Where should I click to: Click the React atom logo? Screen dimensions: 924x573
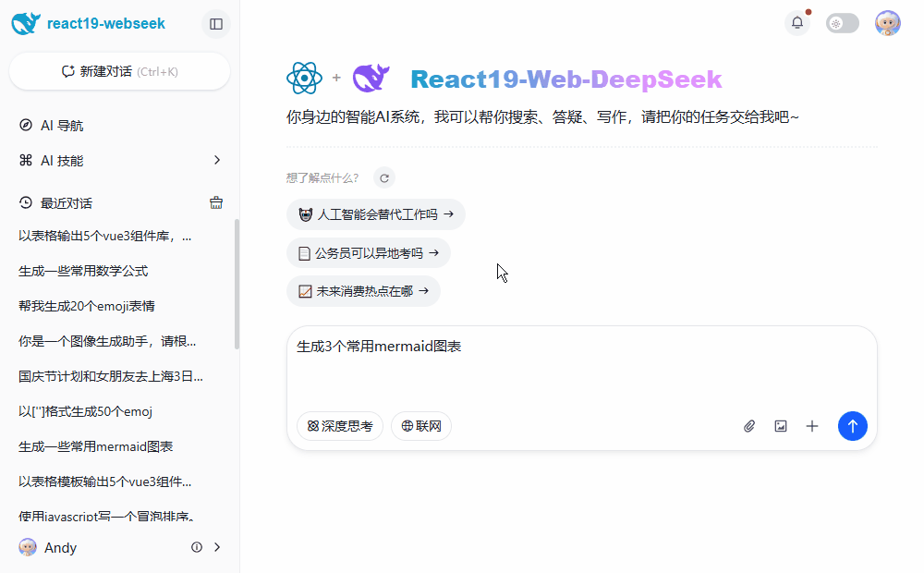click(x=304, y=78)
